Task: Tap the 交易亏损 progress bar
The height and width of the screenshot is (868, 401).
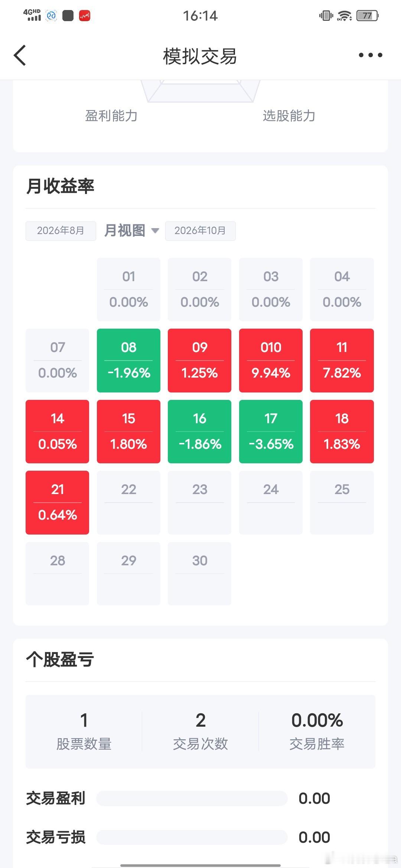Action: click(192, 837)
